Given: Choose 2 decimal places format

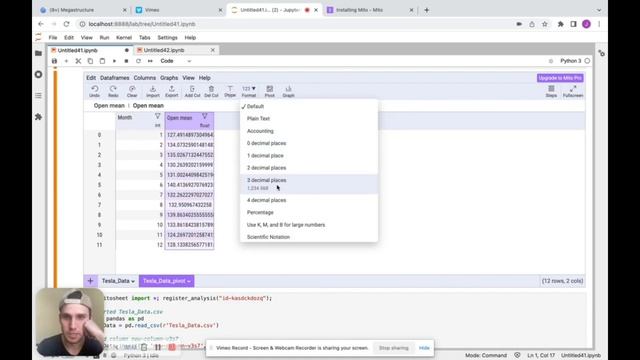Looking at the screenshot, I should pyautogui.click(x=309, y=168).
